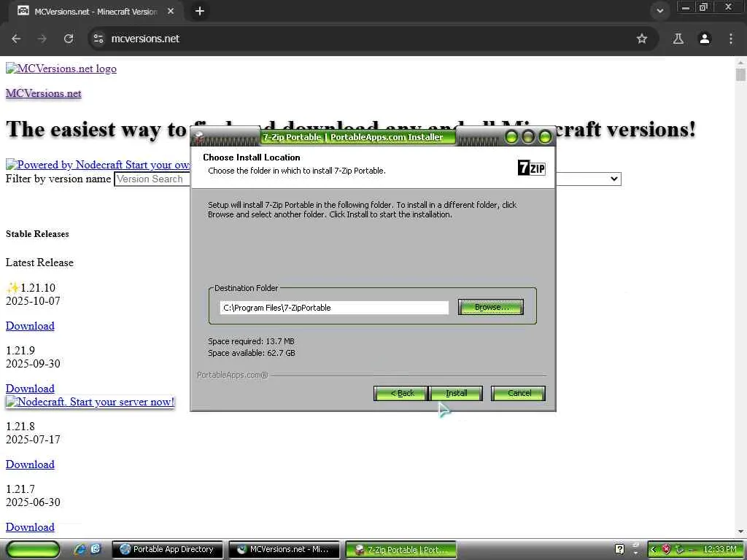Go Back in the 7-Zip installer

pyautogui.click(x=400, y=393)
